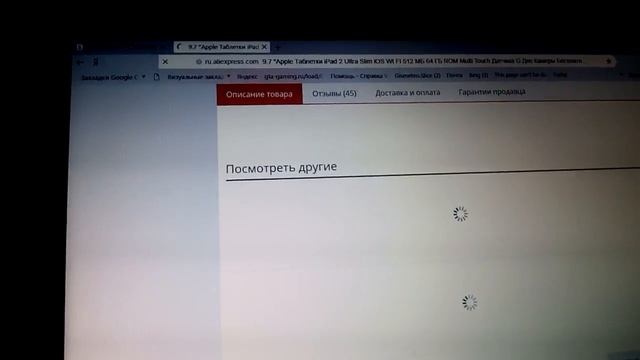
Task: Click the blank page bookmark icon
Action: [x=156, y=77]
